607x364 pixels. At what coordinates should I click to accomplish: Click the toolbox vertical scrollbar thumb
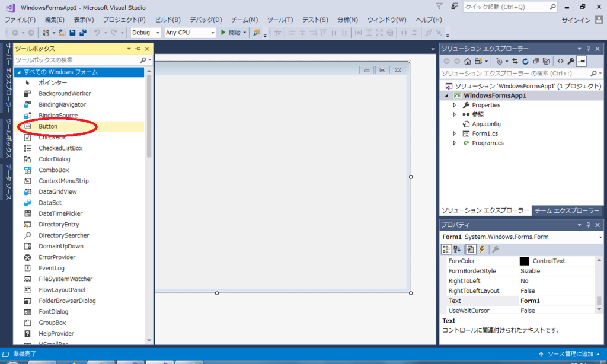(149, 116)
